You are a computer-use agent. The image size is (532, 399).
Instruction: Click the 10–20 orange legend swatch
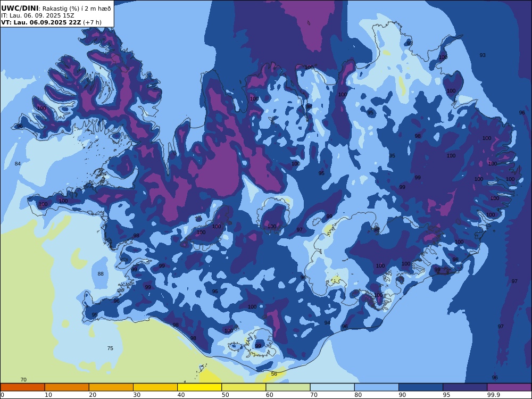click(x=67, y=387)
